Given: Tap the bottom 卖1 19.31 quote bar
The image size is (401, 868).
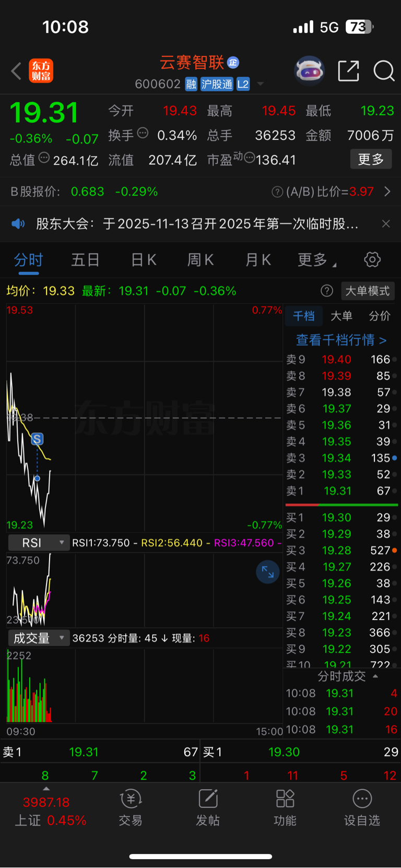Looking at the screenshot, I should coord(100,752).
